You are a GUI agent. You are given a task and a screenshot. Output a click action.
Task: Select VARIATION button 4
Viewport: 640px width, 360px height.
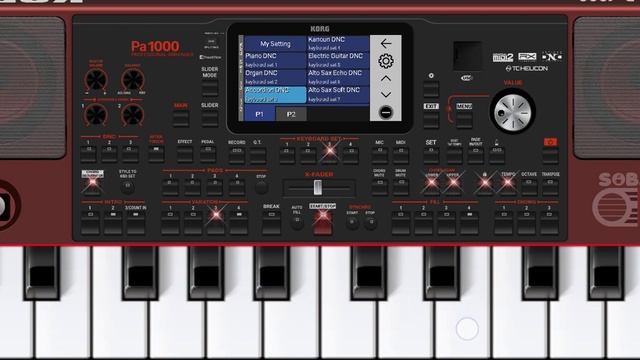pyautogui.click(x=239, y=222)
